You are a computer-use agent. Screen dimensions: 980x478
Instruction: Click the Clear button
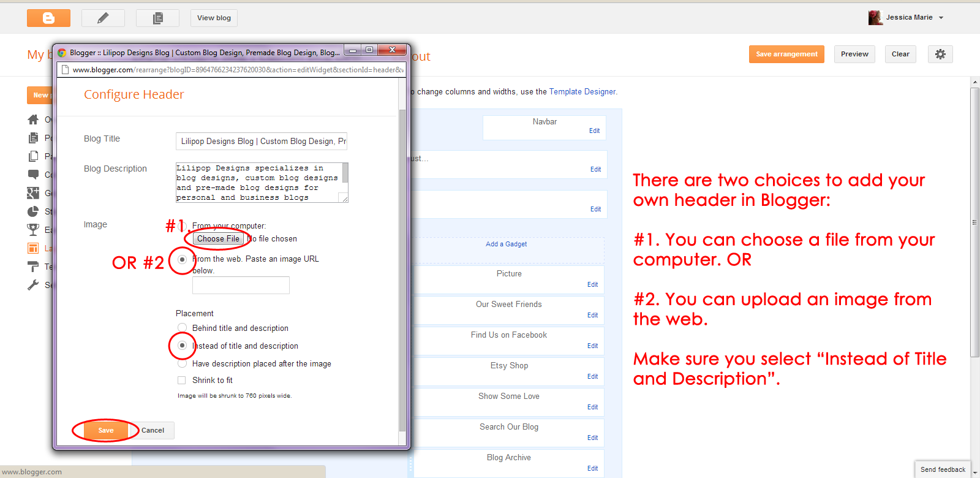900,54
